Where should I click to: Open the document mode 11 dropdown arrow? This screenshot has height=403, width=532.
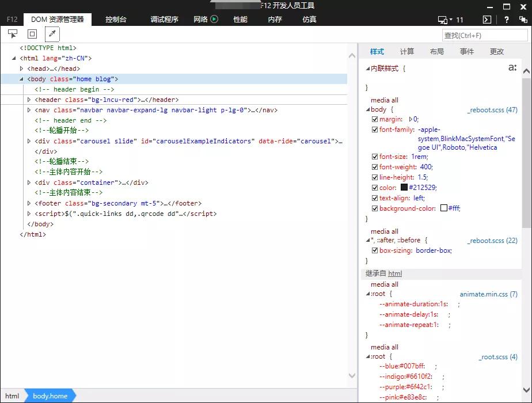click(451, 20)
